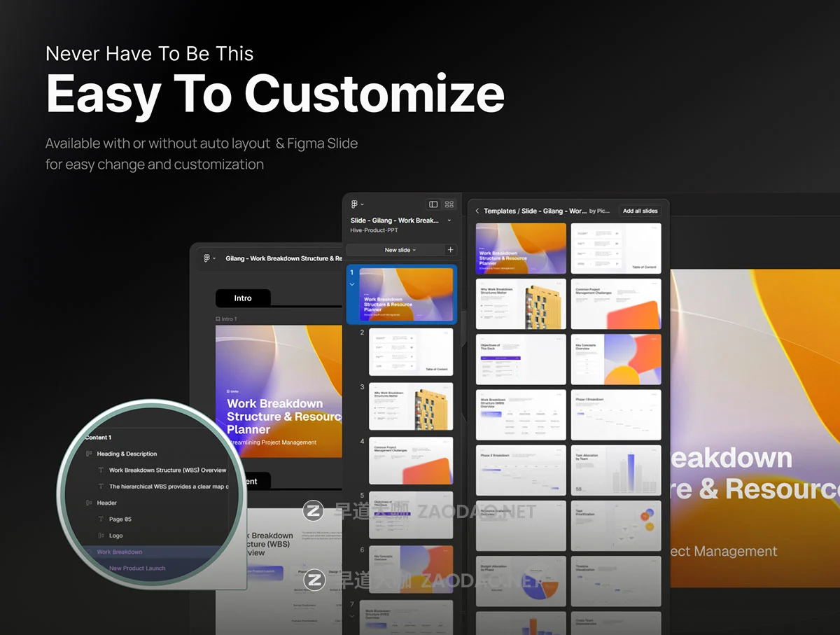Open the Figma main menu in Slides panel
Viewport: 840px width, 635px height.
coord(357,204)
